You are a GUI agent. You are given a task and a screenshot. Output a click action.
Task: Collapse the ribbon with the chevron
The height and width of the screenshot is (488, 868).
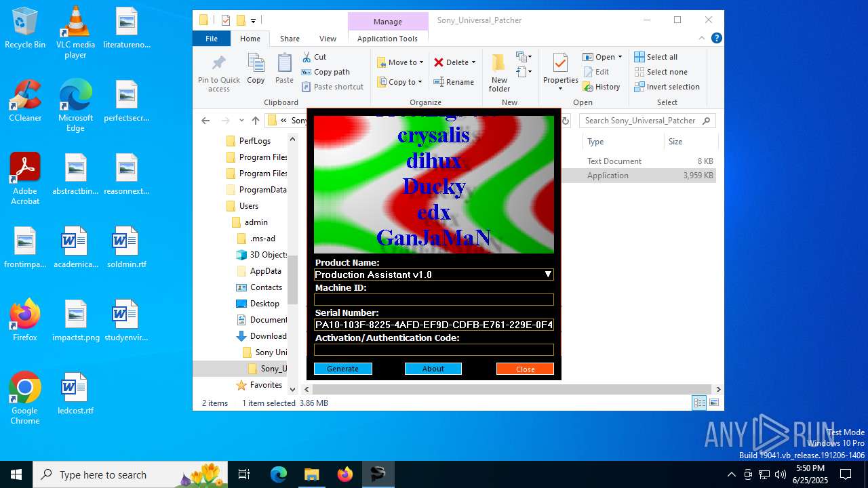[x=703, y=39]
